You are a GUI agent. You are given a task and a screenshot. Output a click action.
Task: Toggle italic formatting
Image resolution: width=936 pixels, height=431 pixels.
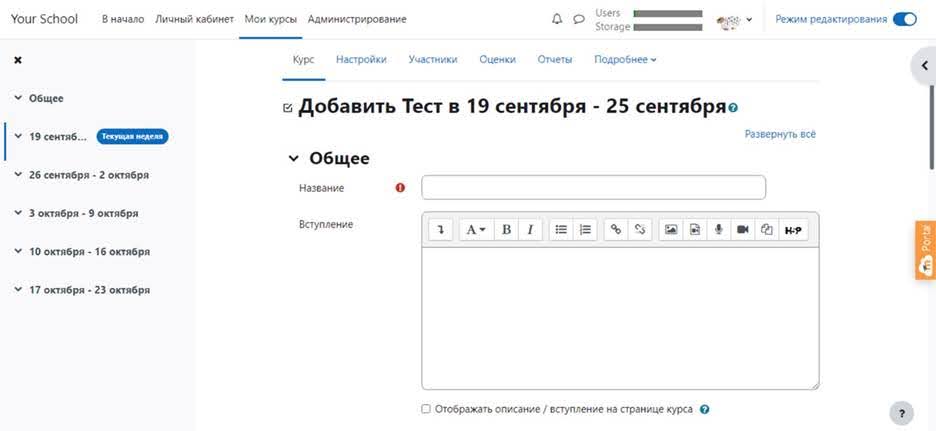(x=530, y=229)
